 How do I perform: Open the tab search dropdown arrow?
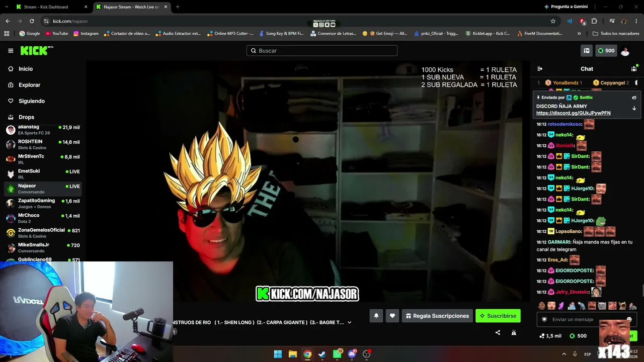click(7, 7)
